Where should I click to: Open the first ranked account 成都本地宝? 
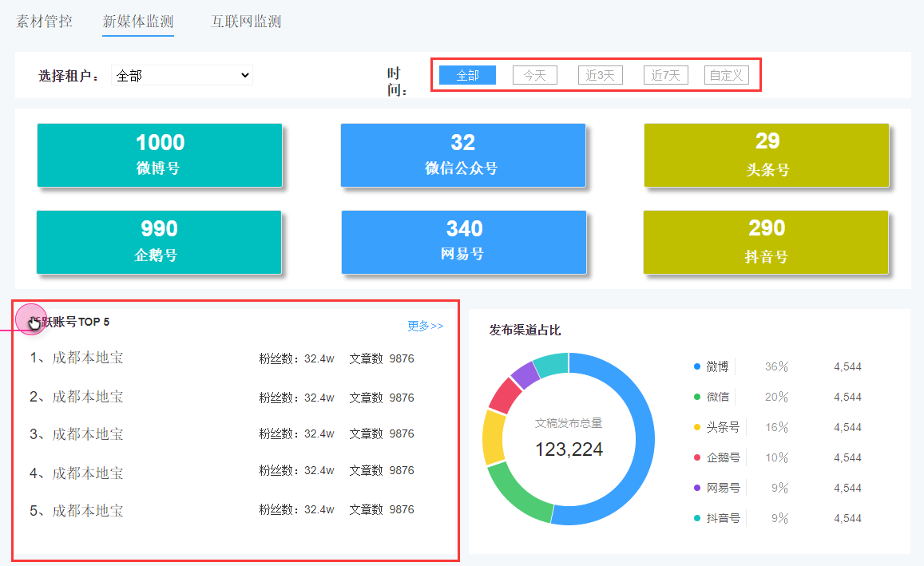[87, 358]
